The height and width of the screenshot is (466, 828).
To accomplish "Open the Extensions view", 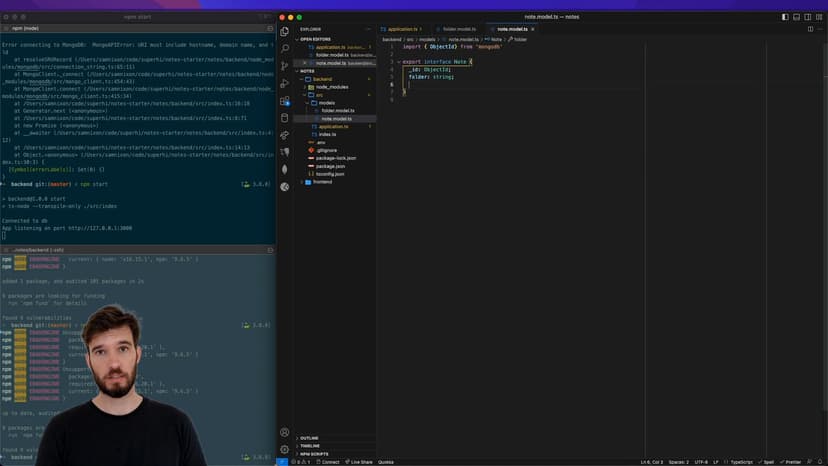I will (x=285, y=100).
